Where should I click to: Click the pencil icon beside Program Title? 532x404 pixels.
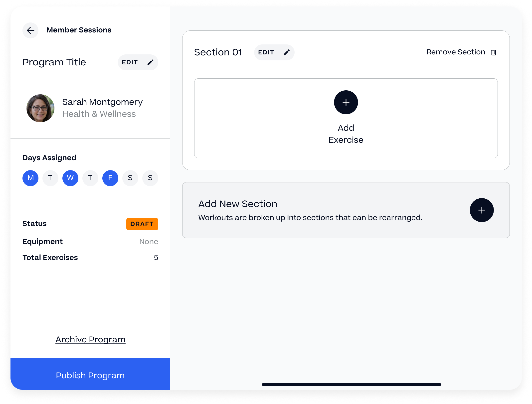click(150, 62)
